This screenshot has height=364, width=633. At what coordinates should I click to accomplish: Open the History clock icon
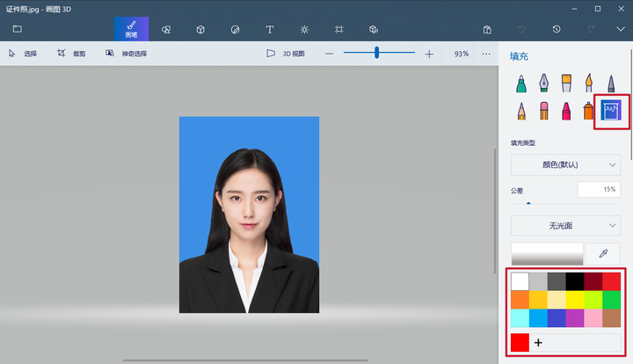pos(557,29)
